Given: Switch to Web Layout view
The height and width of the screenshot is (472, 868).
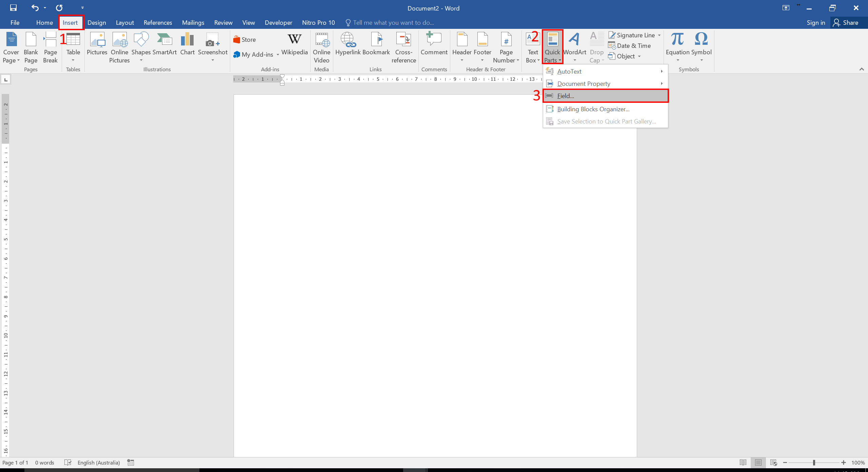Looking at the screenshot, I should (773, 462).
